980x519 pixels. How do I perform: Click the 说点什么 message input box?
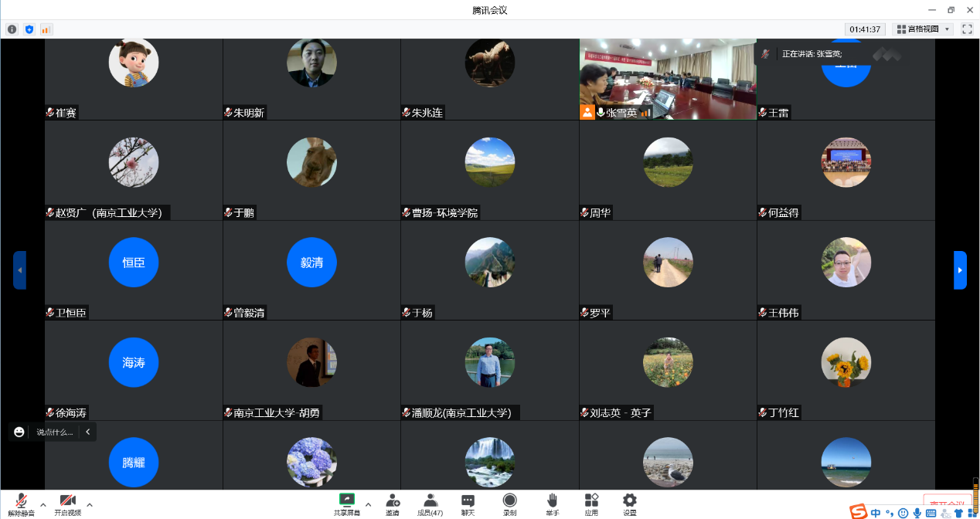point(54,432)
